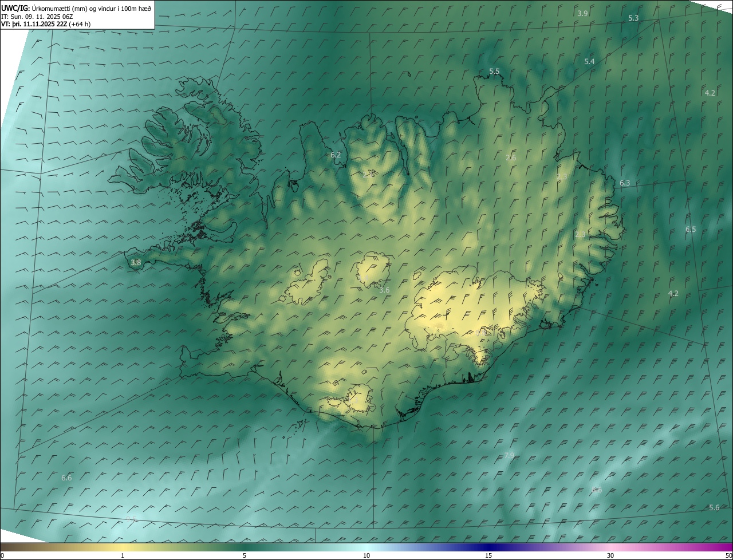Select tick label 15 on the color scale
Viewport: 733px width, 560px height.
coord(488,555)
